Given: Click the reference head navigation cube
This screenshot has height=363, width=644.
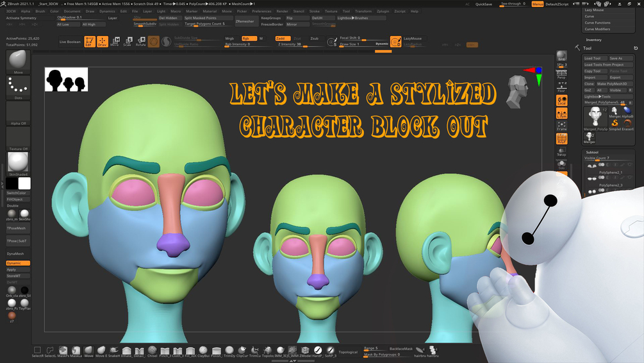Looking at the screenshot, I should (x=517, y=92).
